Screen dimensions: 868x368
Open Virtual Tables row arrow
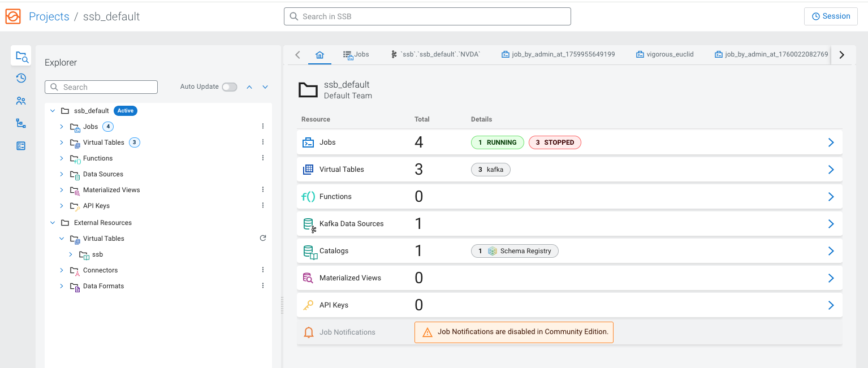(831, 170)
